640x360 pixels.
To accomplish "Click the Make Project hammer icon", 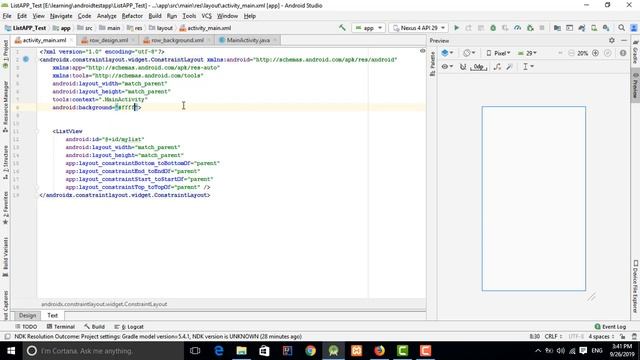I will 342,28.
